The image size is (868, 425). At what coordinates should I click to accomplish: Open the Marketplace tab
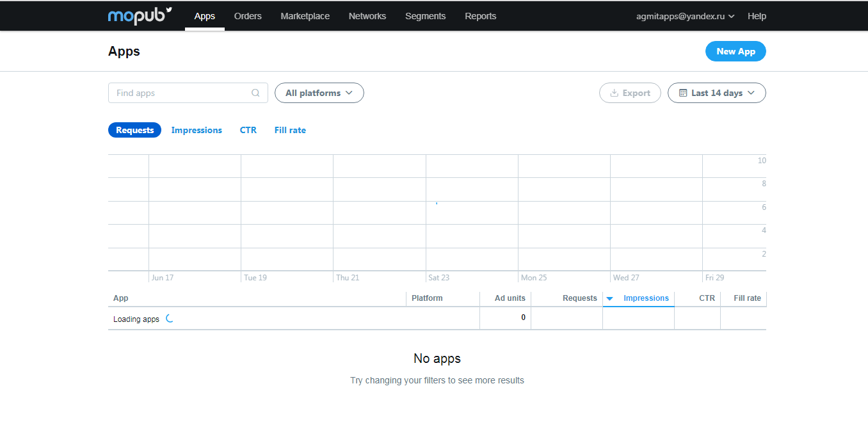(x=305, y=16)
